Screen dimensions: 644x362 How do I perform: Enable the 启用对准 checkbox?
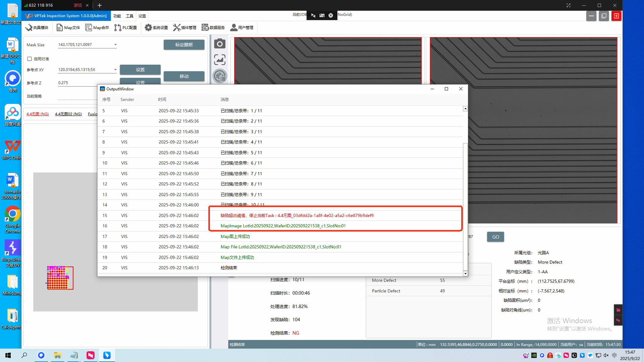[30, 59]
